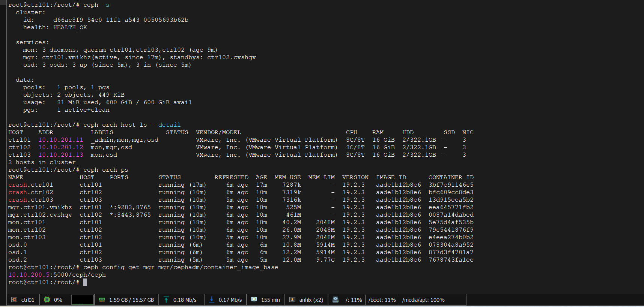
Task: Click the '3 hosts in cluster' summary line
Action: (42, 162)
